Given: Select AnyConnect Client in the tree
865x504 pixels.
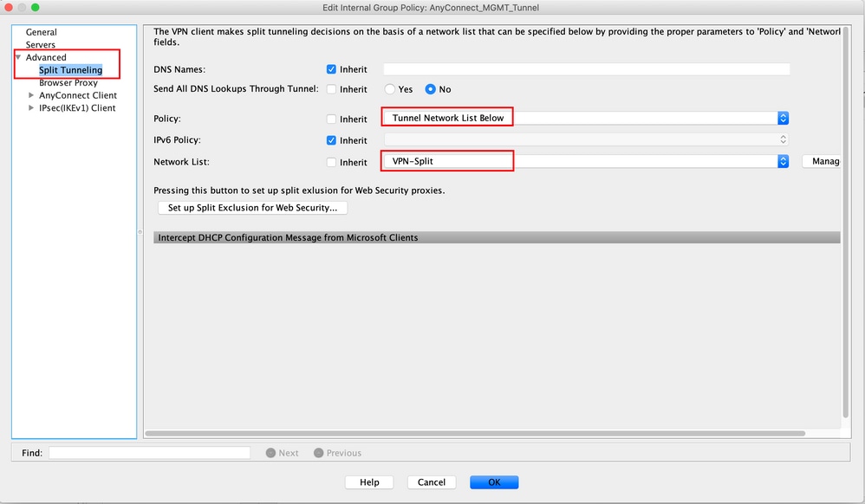Looking at the screenshot, I should point(78,95).
